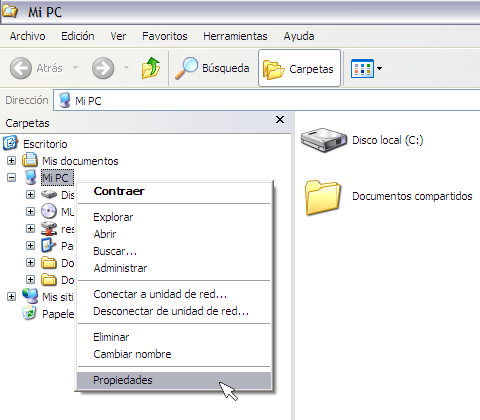Select the Papelera recycle bin icon
480x420 pixels.
point(29,313)
